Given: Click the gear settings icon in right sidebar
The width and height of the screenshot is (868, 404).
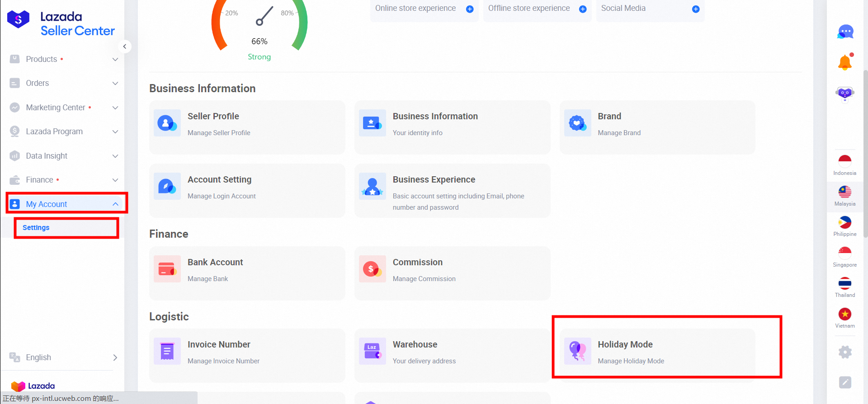Looking at the screenshot, I should pyautogui.click(x=844, y=352).
